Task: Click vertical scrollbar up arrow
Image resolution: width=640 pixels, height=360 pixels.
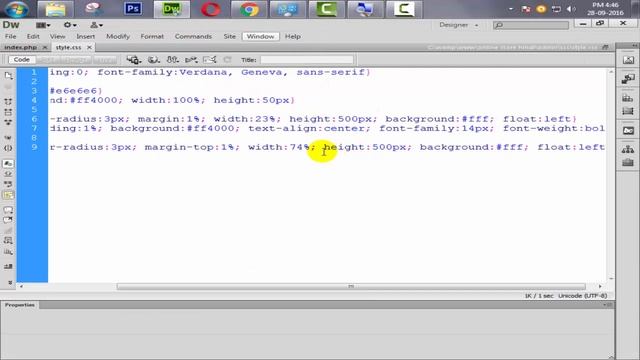Action: coord(611,72)
